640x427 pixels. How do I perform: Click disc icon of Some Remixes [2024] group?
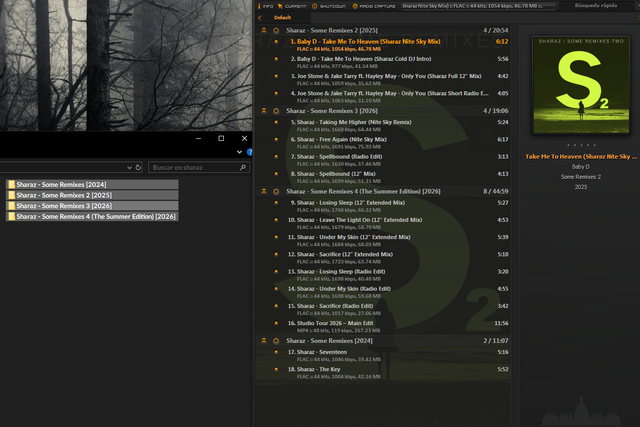276,341
